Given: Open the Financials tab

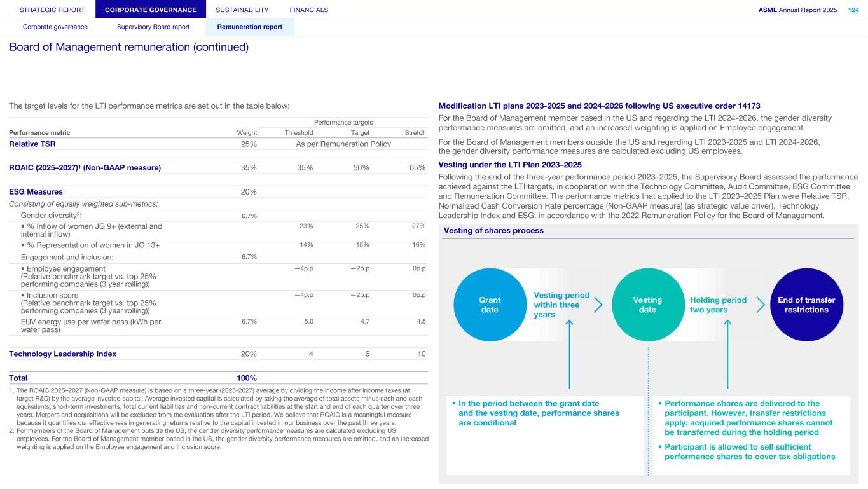Looking at the screenshot, I should pos(308,10).
